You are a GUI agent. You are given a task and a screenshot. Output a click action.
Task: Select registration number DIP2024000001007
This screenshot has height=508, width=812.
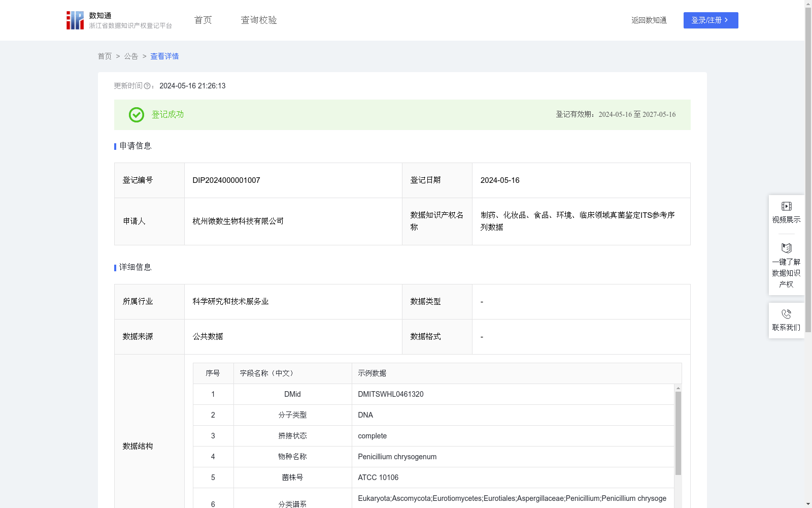226,180
